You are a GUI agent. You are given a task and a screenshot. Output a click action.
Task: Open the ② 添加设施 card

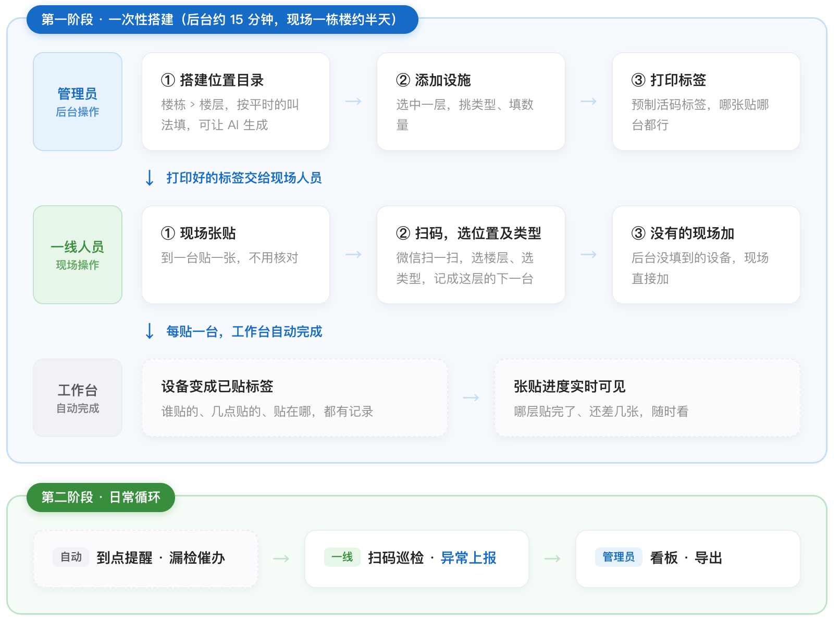471,102
